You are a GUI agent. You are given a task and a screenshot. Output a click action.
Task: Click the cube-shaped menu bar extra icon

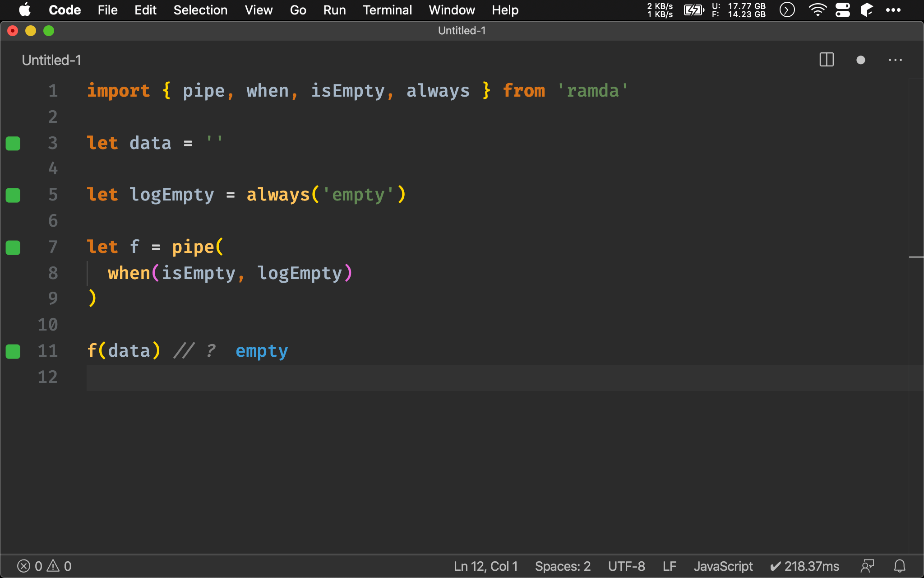(x=867, y=10)
